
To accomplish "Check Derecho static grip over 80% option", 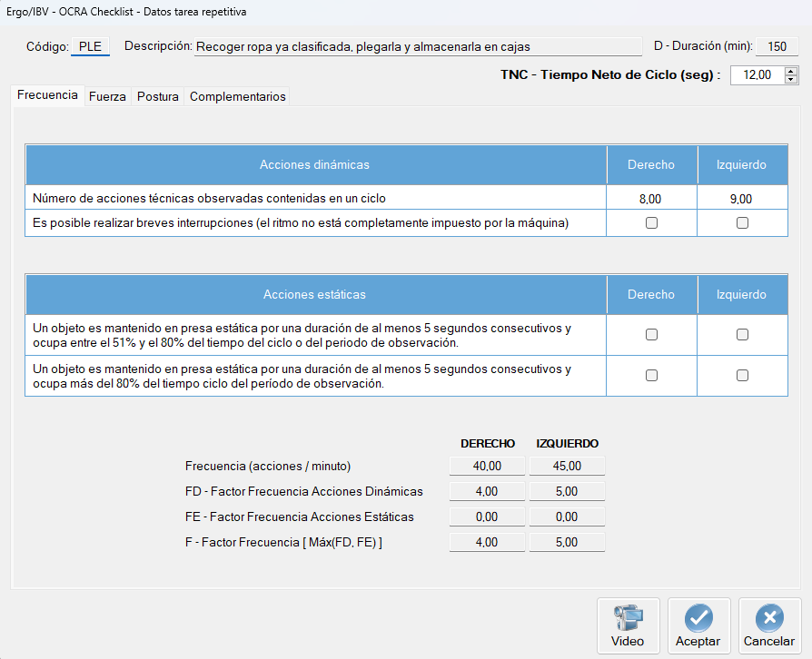I will point(650,375).
